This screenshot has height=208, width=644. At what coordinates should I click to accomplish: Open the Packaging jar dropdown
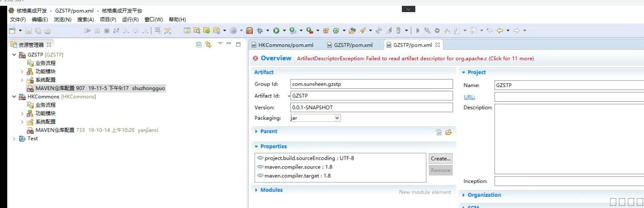337,118
